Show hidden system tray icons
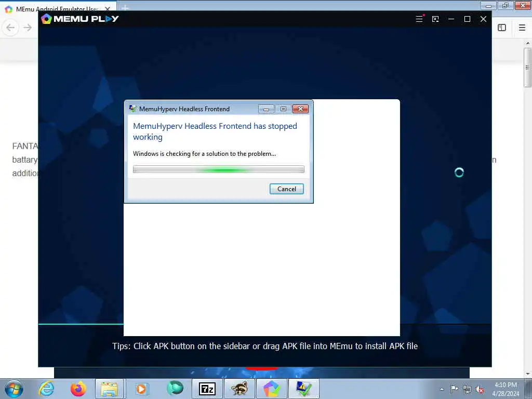Screen dimensions: 532x399 (442, 389)
